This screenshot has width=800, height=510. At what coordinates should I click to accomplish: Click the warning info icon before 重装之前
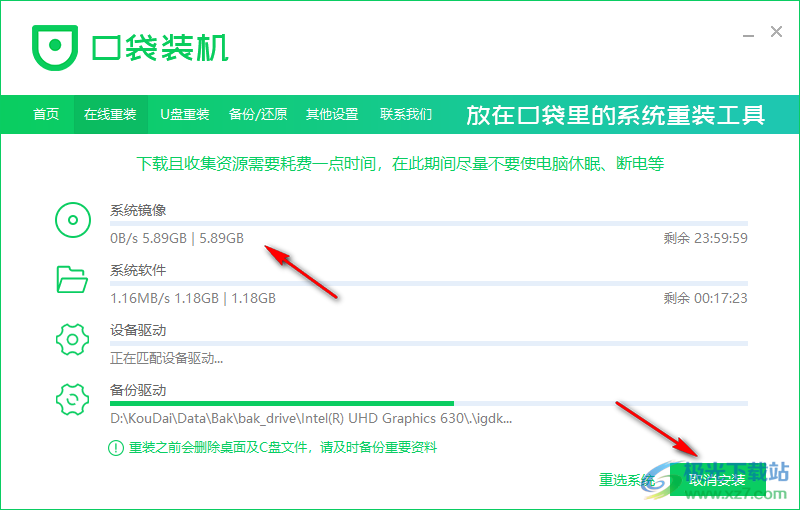[x=117, y=448]
